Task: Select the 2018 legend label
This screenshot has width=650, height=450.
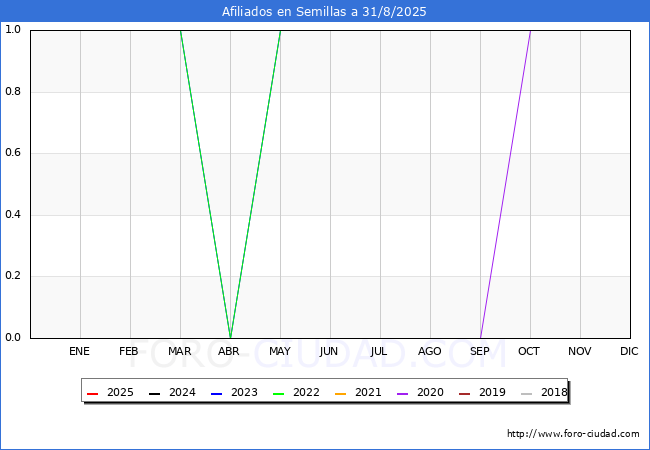Action: tap(554, 392)
